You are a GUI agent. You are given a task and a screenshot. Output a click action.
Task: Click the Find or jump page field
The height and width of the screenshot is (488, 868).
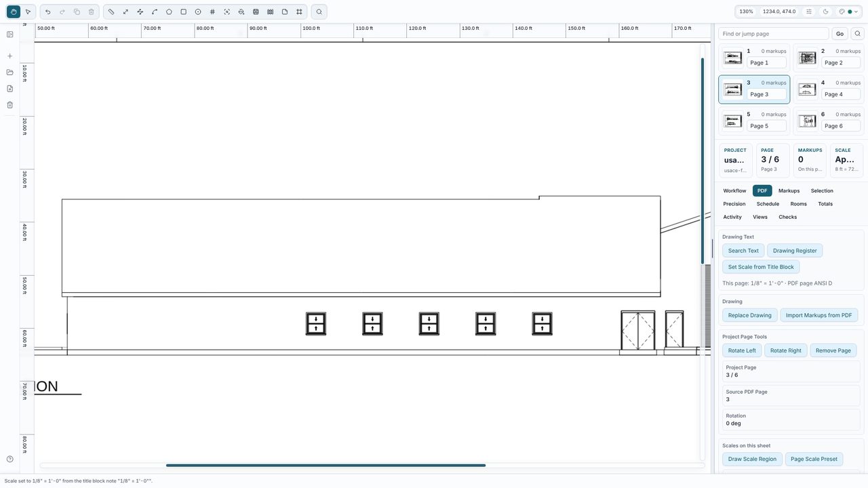[x=774, y=33]
